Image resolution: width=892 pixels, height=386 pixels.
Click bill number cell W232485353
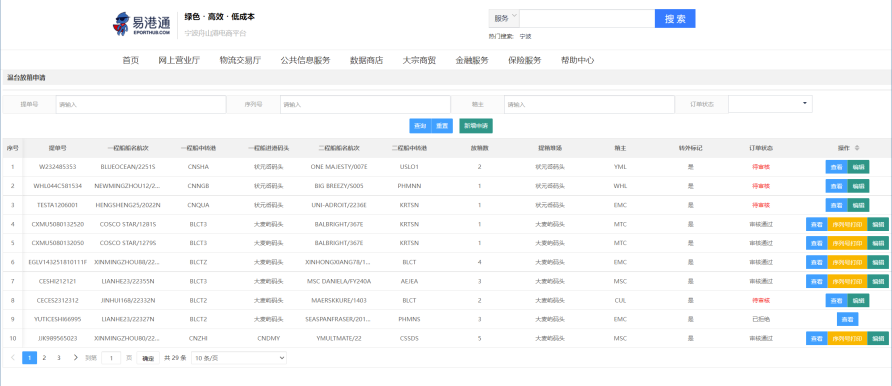[57, 167]
